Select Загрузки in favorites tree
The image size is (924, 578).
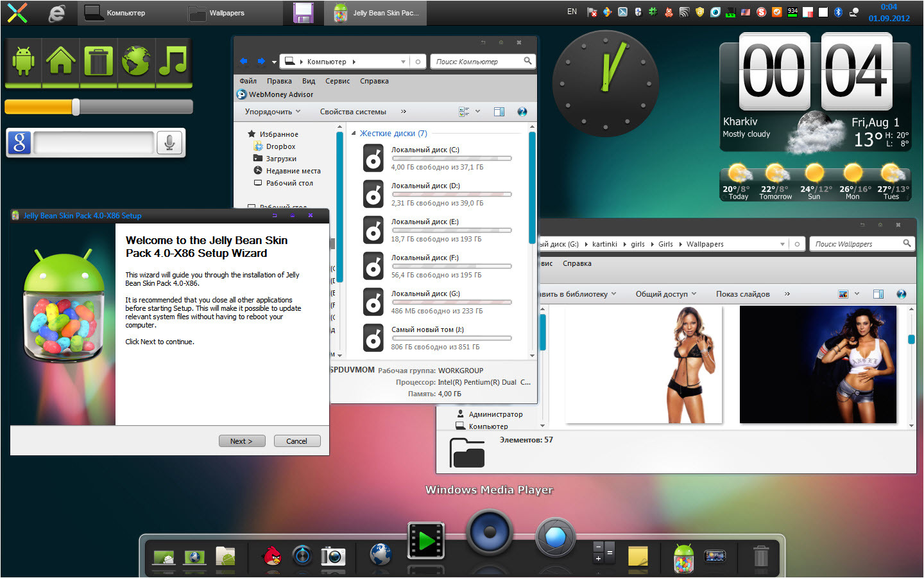[281, 159]
